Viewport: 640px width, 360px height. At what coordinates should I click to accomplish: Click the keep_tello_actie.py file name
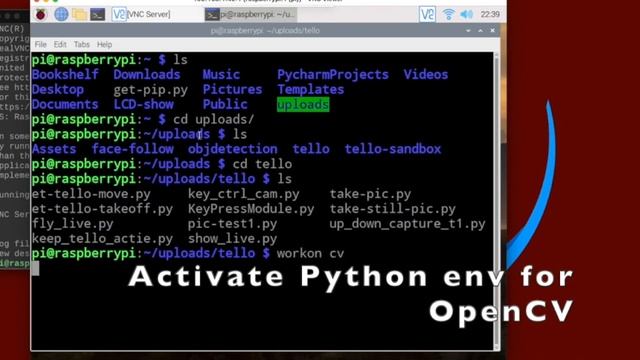(102, 239)
